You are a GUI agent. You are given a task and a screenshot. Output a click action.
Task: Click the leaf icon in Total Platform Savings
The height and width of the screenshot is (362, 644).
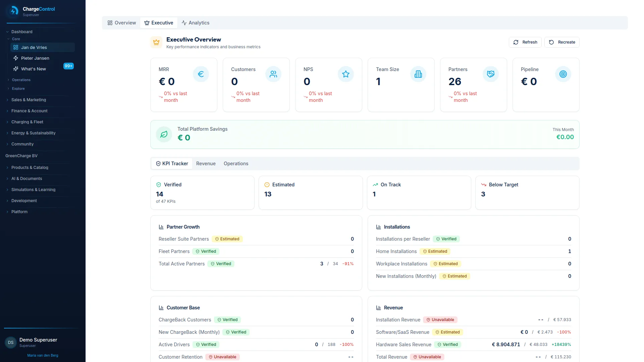coord(164,134)
